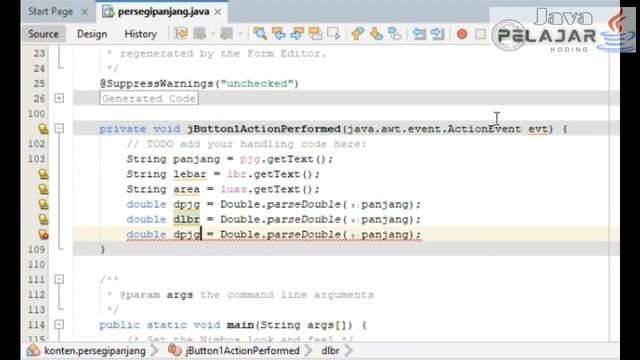Click the file icon on the persegipanjang.java tab
Image resolution: width=640 pixels, height=360 pixels.
coord(108,12)
